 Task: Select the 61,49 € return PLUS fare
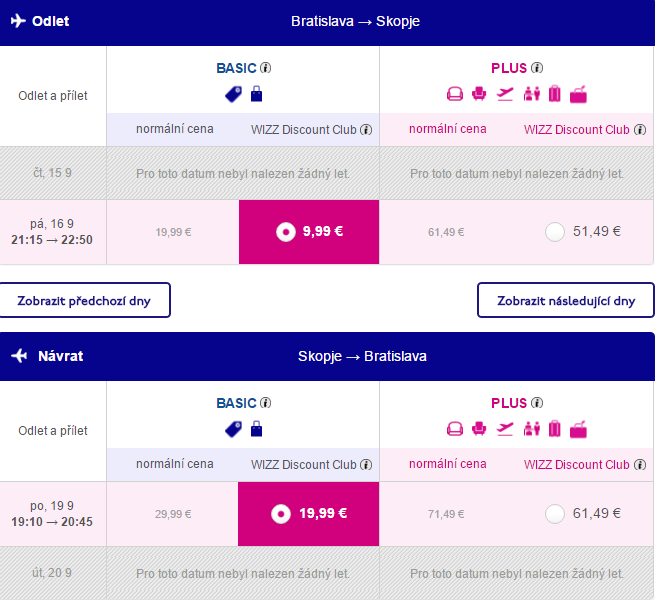click(x=555, y=514)
